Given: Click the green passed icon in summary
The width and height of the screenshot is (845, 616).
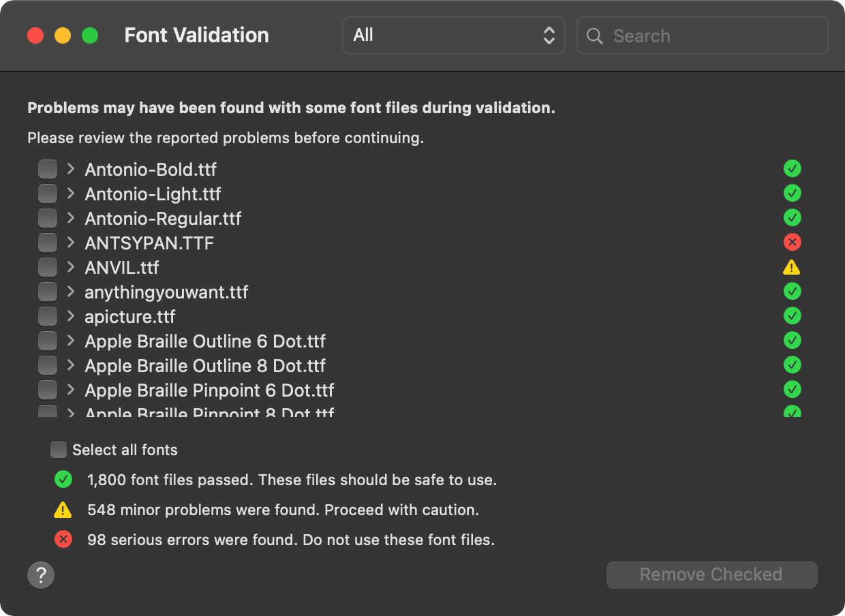Looking at the screenshot, I should click(x=63, y=480).
